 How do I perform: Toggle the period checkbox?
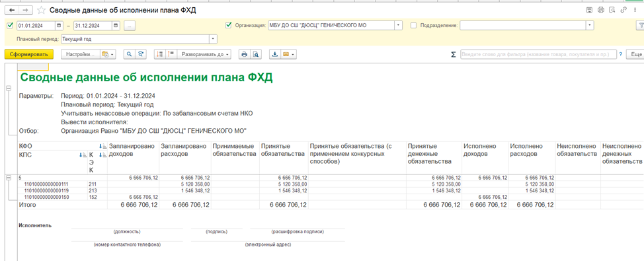11,26
